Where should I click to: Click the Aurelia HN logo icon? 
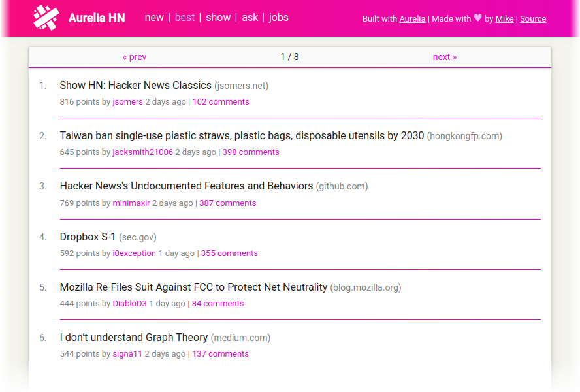tap(46, 18)
